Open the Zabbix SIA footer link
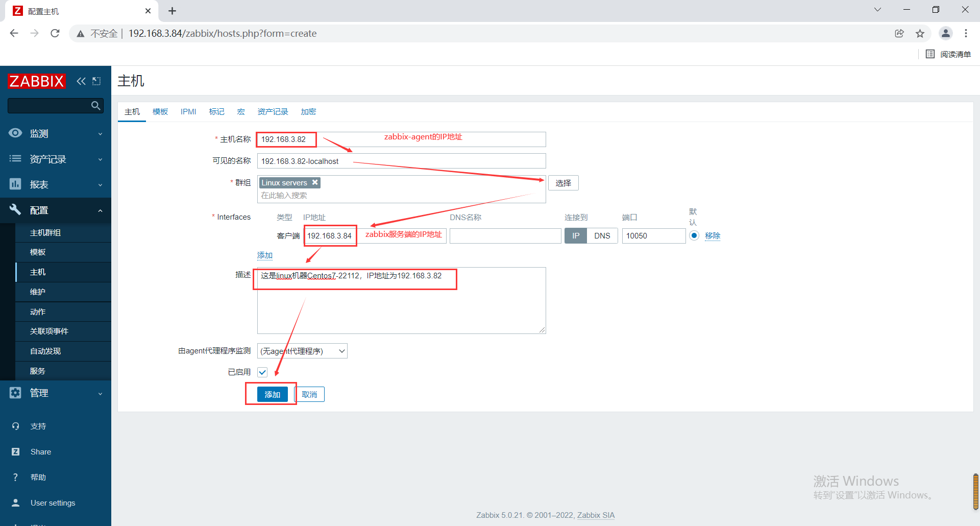This screenshot has width=980, height=526. pyautogui.click(x=596, y=515)
